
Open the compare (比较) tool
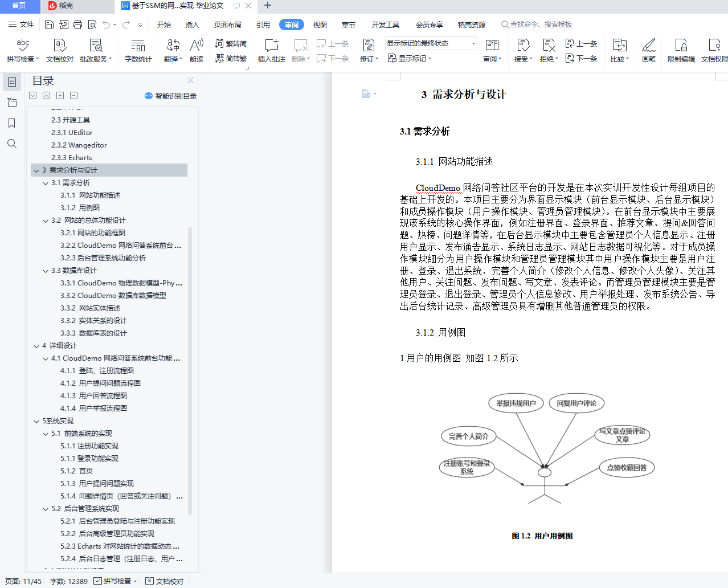pyautogui.click(x=619, y=50)
